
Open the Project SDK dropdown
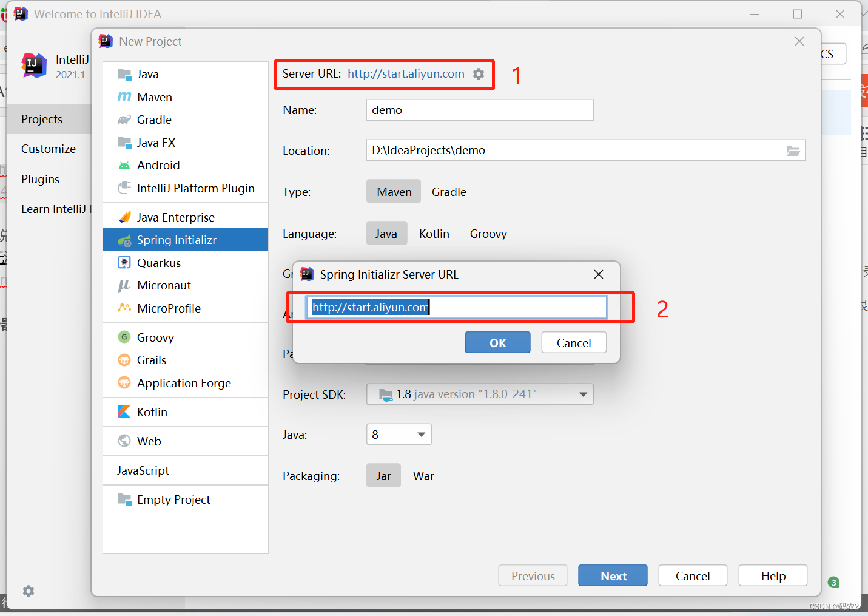(x=480, y=394)
